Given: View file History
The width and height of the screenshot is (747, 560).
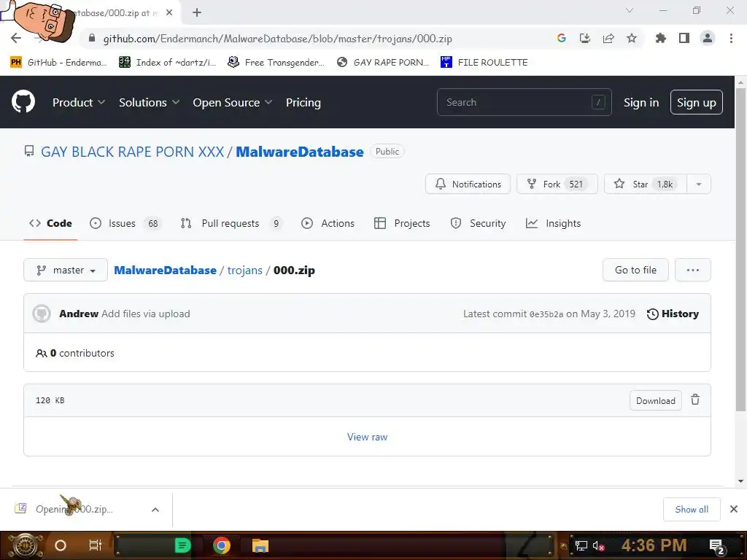Looking at the screenshot, I should pyautogui.click(x=673, y=314).
